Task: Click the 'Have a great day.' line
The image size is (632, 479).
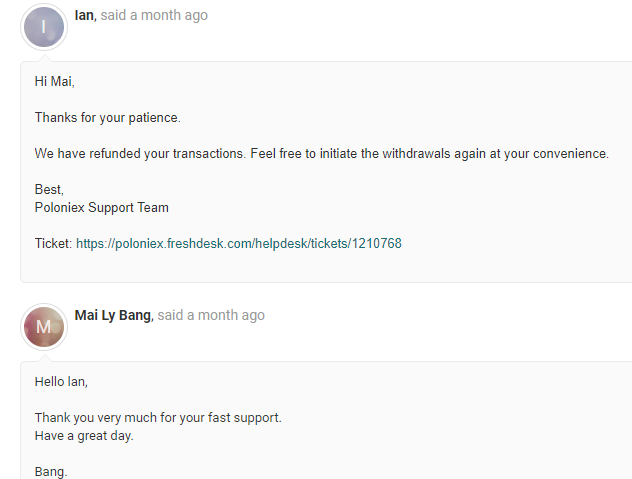Action: click(x=84, y=436)
